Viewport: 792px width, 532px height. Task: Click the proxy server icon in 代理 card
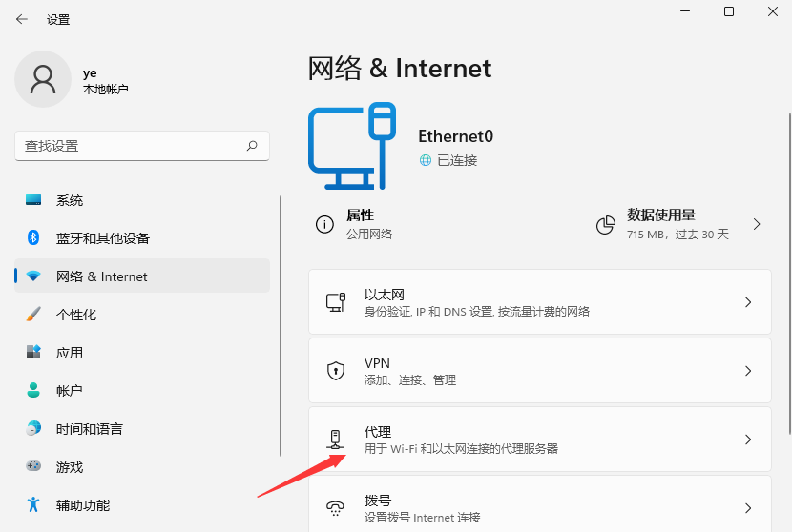[335, 440]
